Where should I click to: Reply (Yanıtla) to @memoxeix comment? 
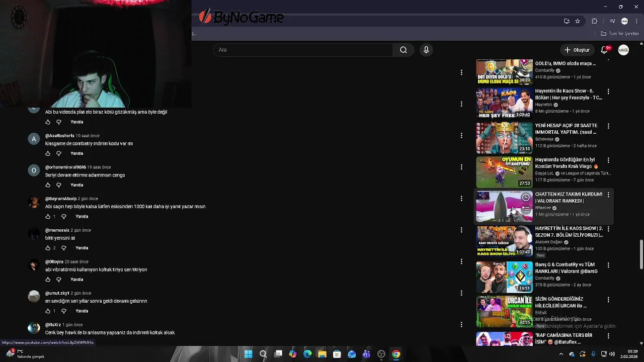pos(82,248)
